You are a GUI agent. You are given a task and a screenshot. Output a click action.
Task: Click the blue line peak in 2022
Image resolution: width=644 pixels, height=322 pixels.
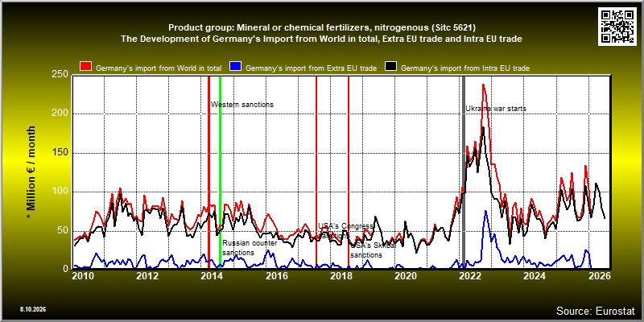pyautogui.click(x=485, y=212)
